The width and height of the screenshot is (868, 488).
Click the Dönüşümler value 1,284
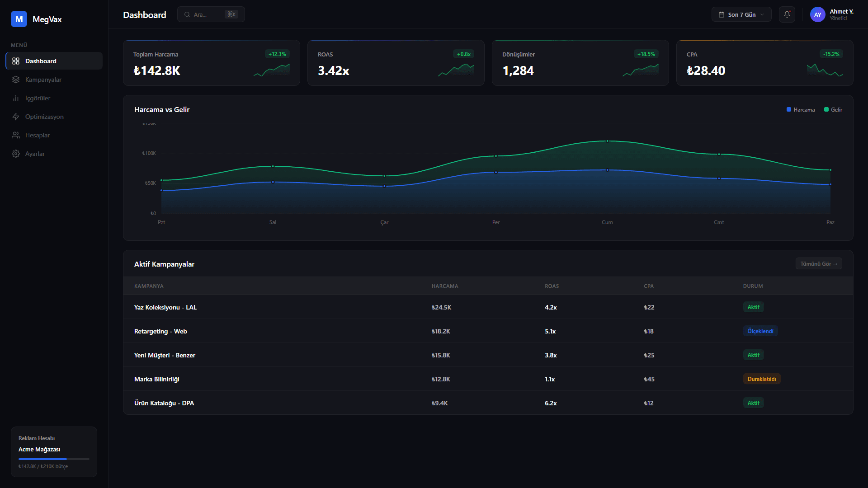518,70
